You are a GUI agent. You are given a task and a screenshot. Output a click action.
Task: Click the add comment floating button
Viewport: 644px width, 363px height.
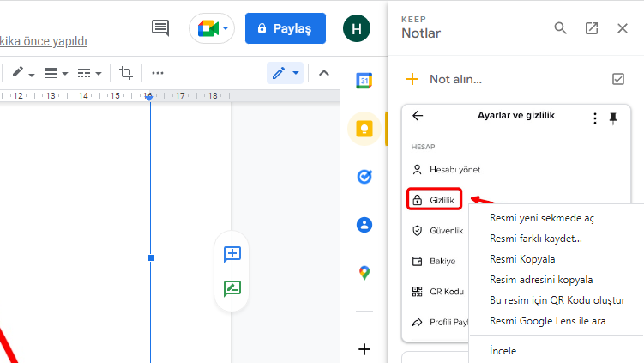pyautogui.click(x=232, y=254)
